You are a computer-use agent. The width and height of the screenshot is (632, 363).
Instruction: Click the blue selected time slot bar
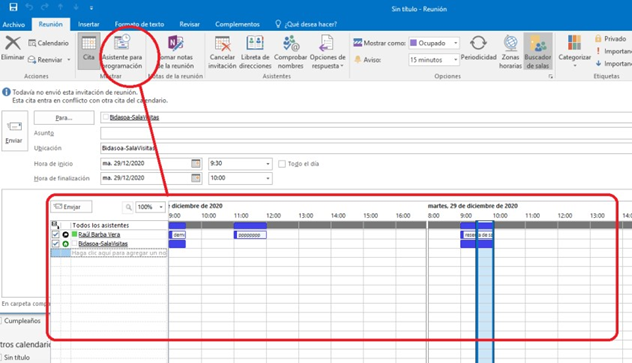[485, 292]
